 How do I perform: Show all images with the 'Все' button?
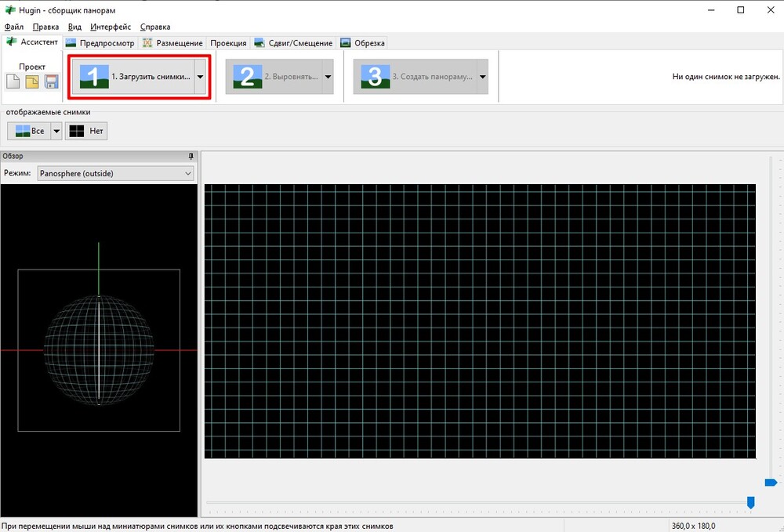point(27,131)
